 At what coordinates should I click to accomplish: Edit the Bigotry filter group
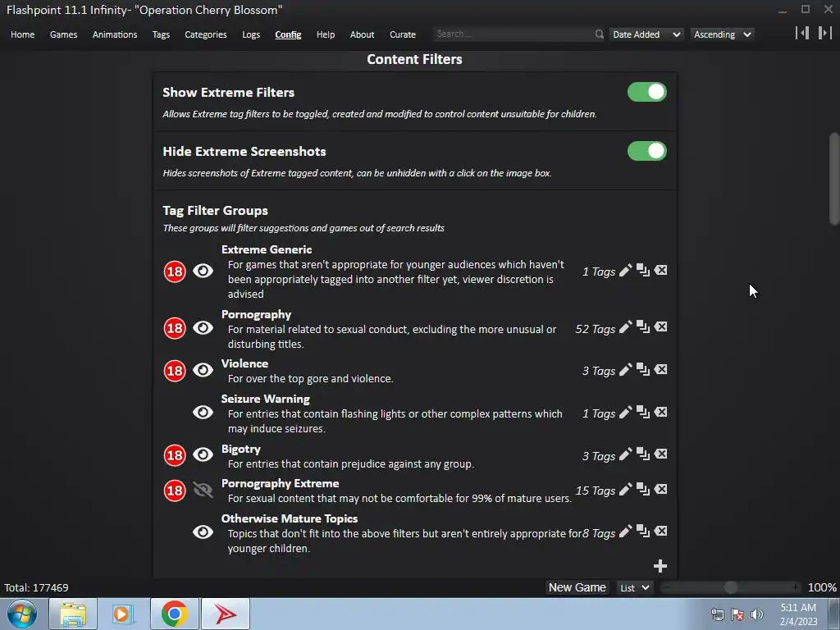[625, 454]
